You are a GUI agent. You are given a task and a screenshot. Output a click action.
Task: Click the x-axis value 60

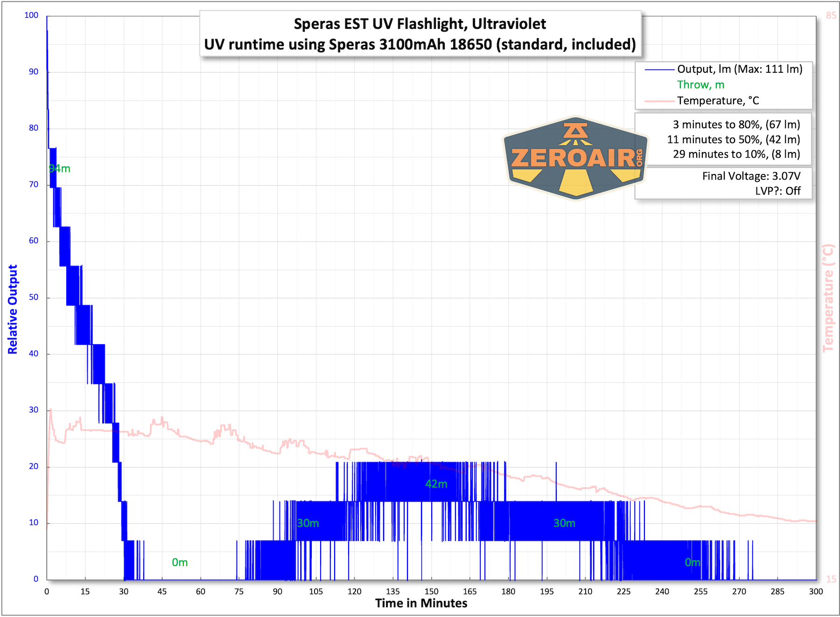(201, 591)
